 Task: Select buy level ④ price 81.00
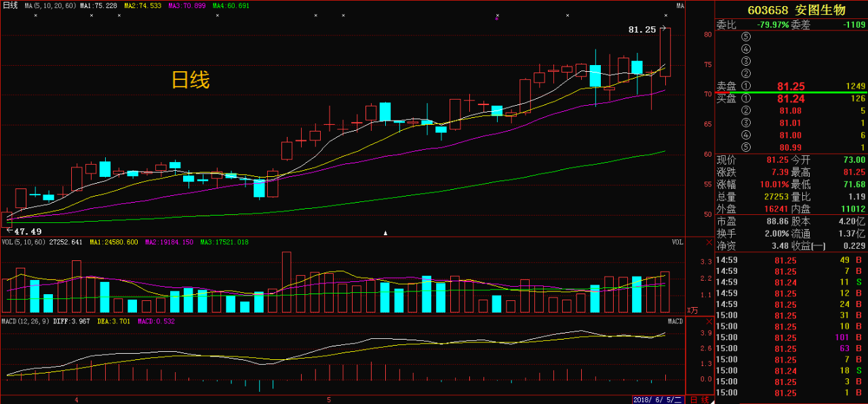pyautogui.click(x=791, y=135)
